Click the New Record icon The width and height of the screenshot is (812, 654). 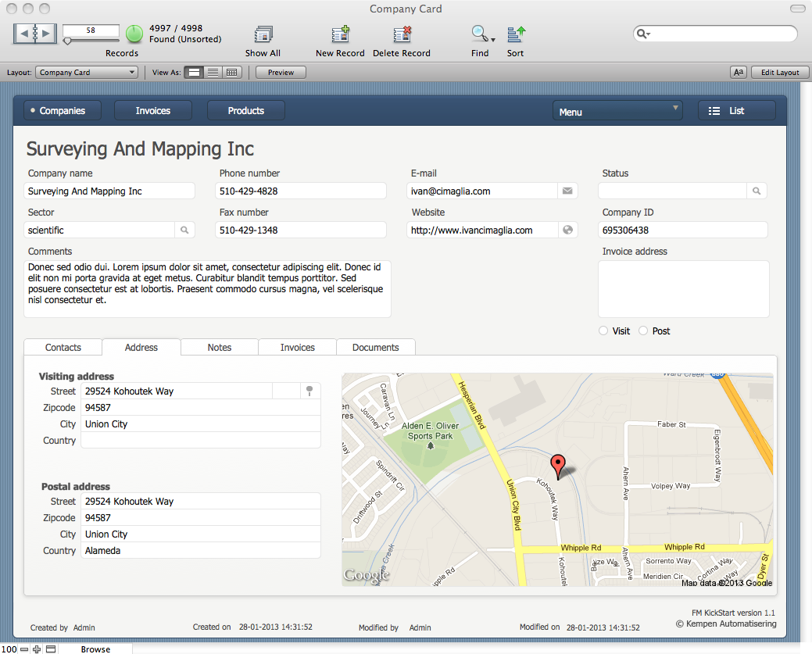tap(340, 35)
